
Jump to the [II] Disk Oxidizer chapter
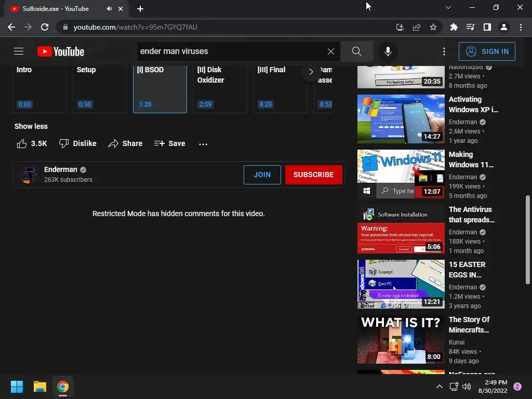[220, 89]
